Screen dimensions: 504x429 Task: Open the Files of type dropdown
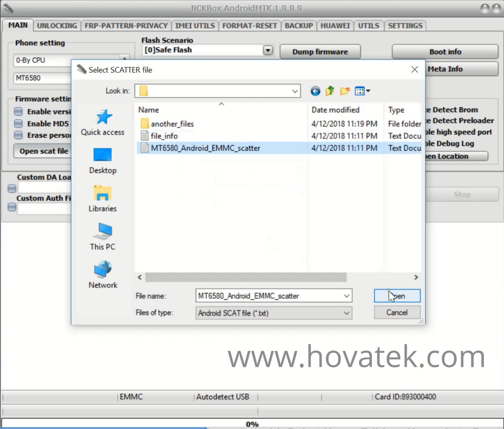click(x=346, y=313)
